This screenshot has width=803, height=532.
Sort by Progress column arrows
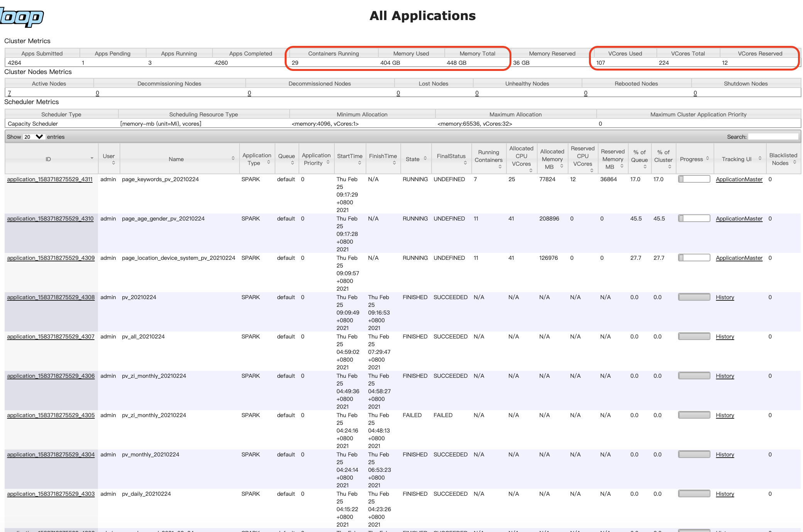[707, 158]
